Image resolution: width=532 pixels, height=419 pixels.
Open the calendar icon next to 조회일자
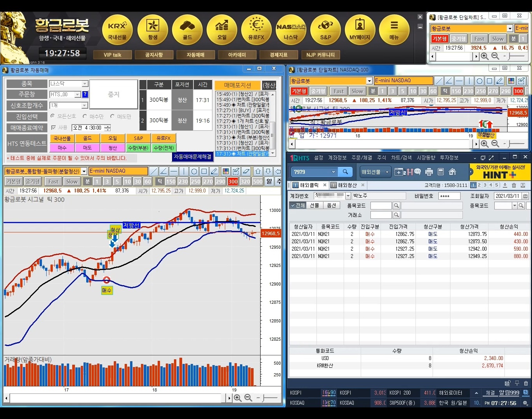pos(525,196)
